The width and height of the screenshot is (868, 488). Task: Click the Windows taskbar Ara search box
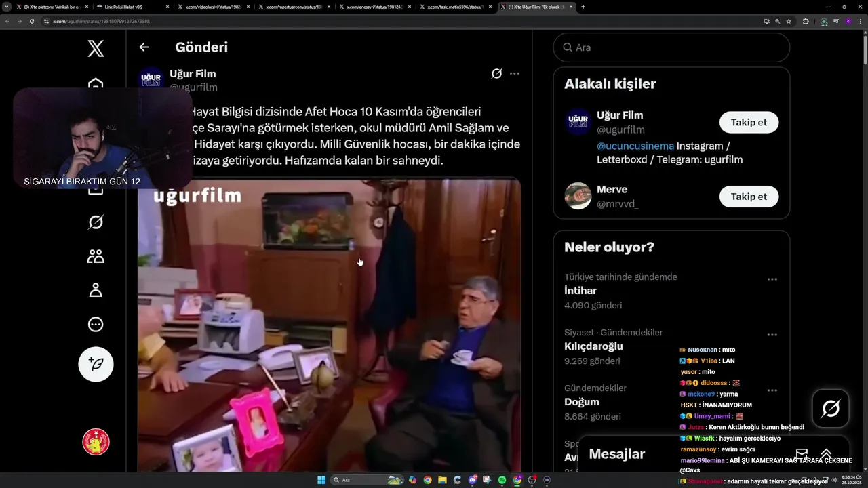[367, 480]
